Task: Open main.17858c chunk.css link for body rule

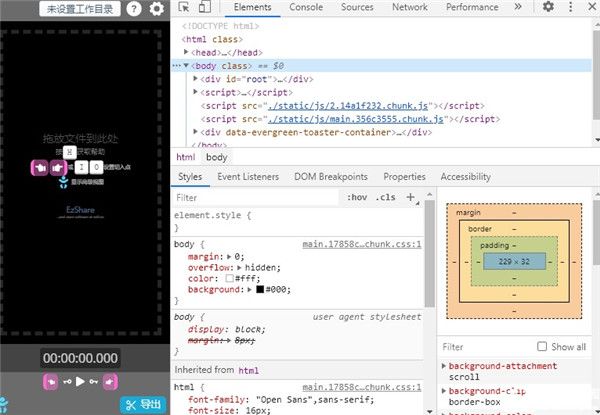Action: [x=362, y=244]
